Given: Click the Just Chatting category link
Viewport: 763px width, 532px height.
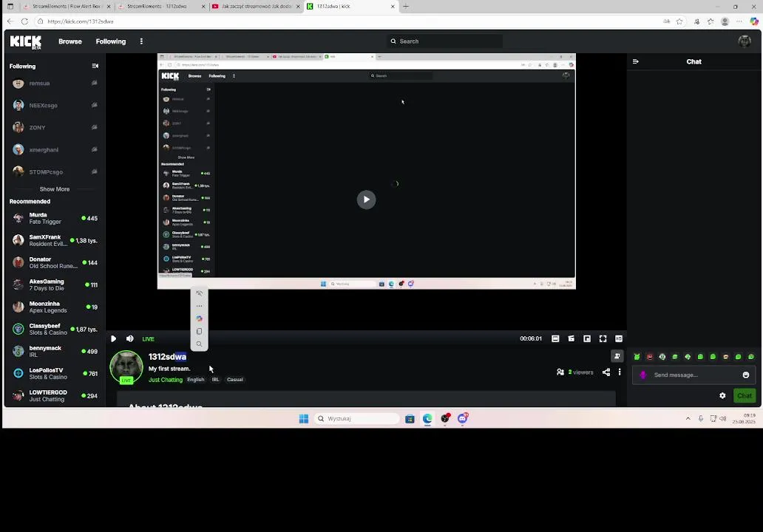Looking at the screenshot, I should tap(166, 380).
